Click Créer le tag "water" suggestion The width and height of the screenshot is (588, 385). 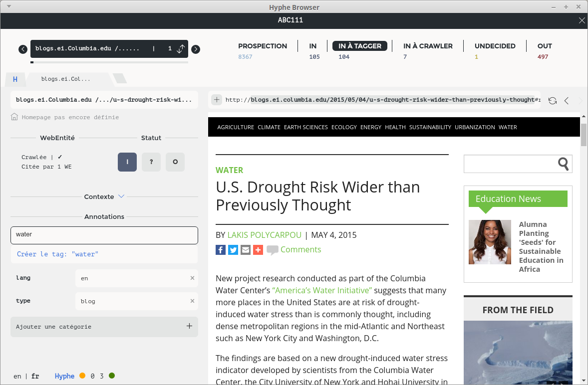coord(58,254)
